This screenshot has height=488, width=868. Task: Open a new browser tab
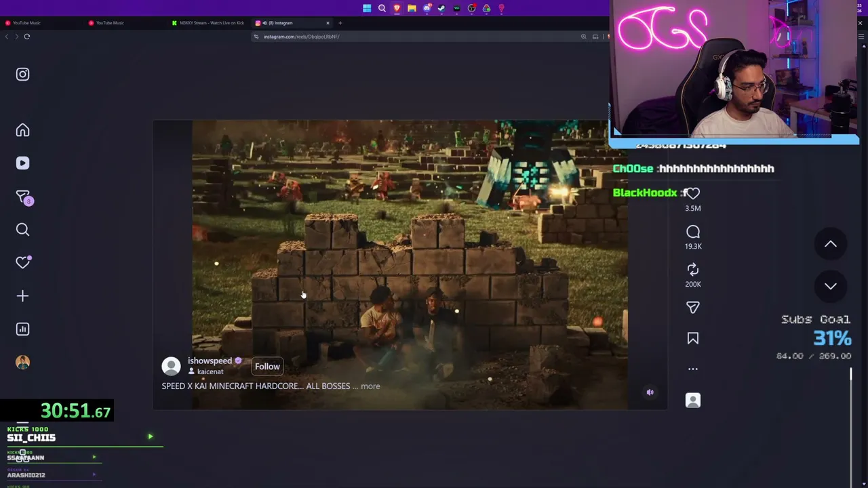pyautogui.click(x=340, y=23)
